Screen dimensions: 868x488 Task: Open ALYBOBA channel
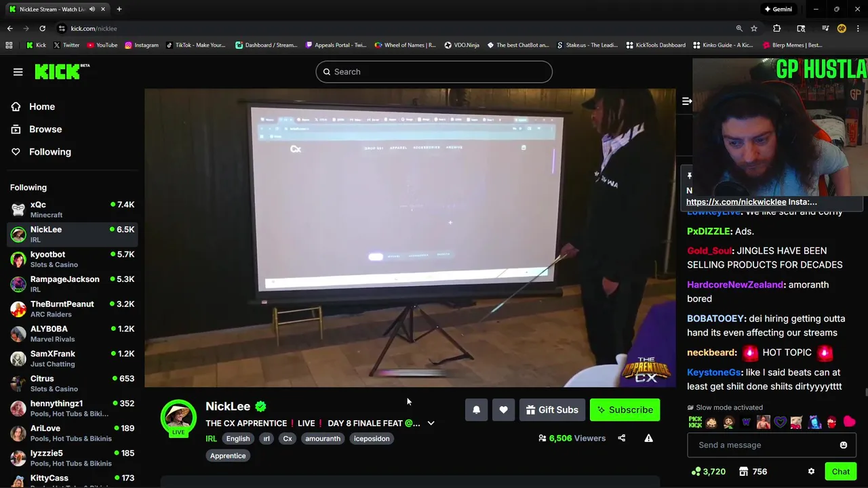pos(72,333)
